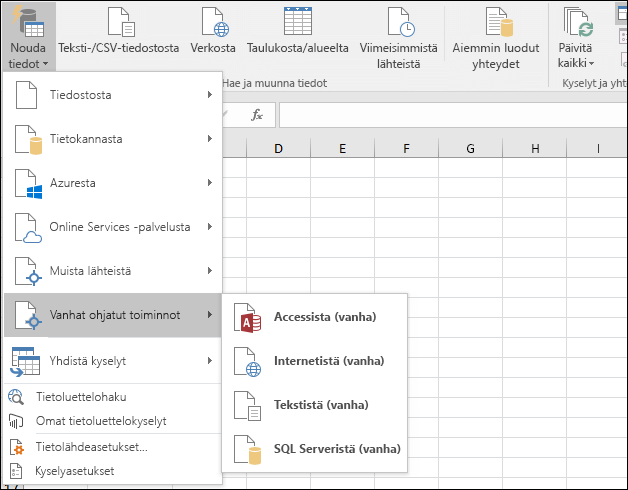
Task: Click the Azuresta Windows logo icon
Action: (x=28, y=183)
